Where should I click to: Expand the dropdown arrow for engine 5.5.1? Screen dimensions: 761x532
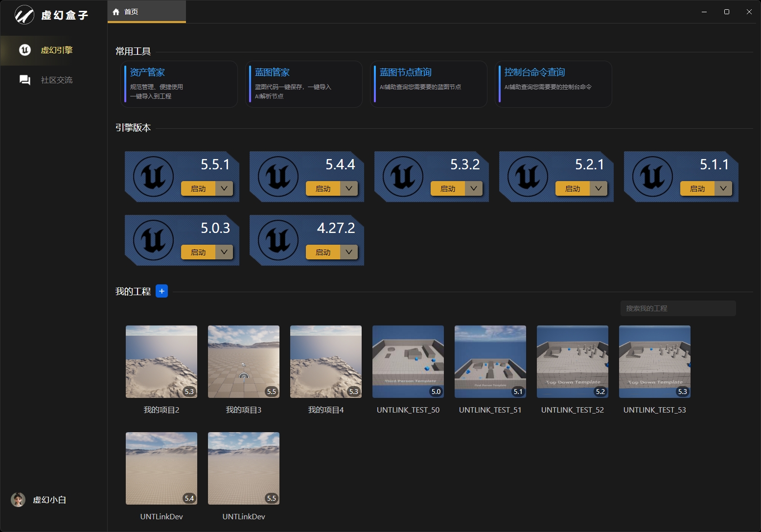(x=224, y=188)
